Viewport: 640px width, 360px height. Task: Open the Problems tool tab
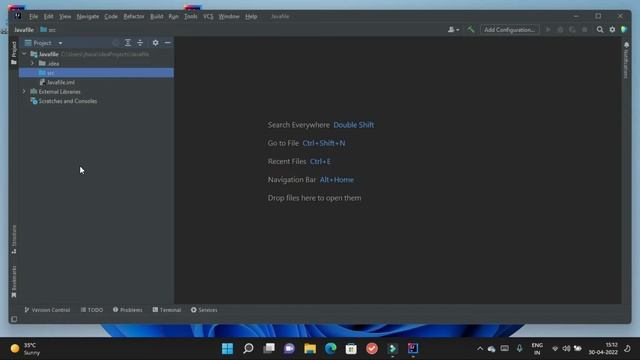[128, 310]
